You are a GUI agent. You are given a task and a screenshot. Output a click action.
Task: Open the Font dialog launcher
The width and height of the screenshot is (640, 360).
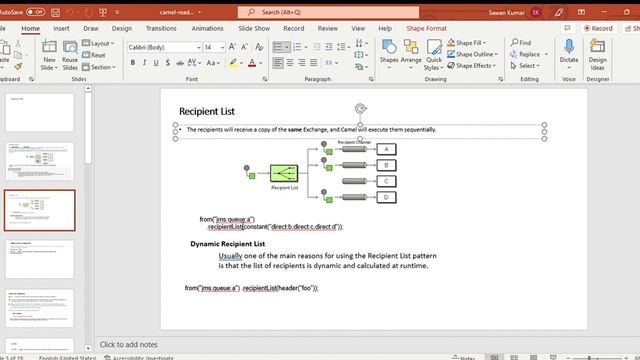pos(264,79)
